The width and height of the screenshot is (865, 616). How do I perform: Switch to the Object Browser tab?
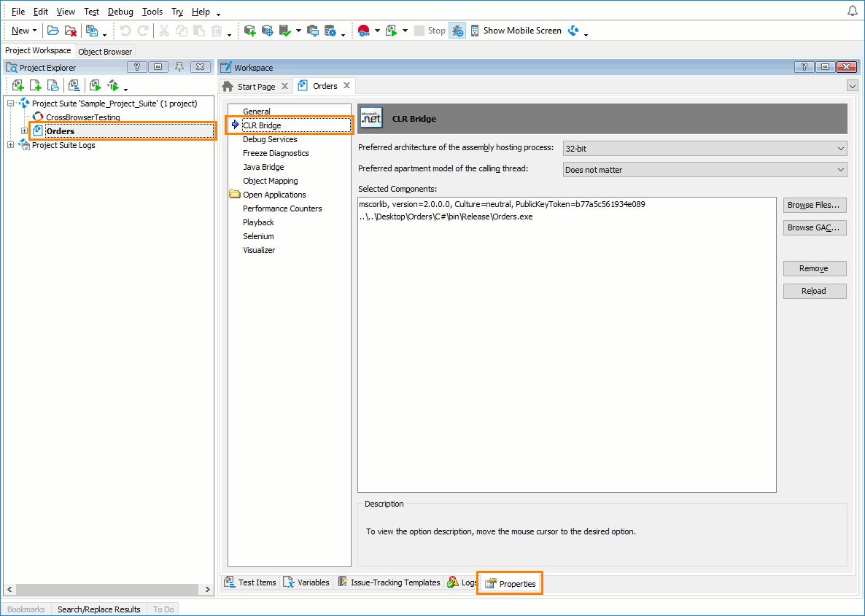coord(105,52)
